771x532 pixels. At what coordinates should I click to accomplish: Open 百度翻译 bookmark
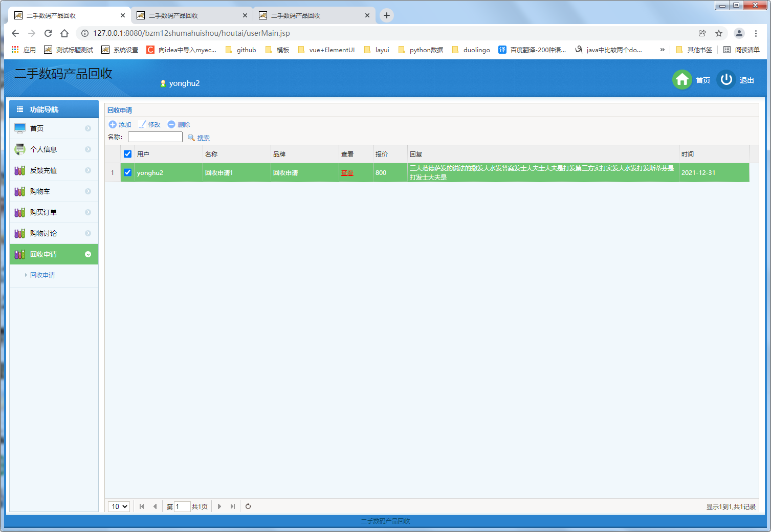click(x=532, y=50)
